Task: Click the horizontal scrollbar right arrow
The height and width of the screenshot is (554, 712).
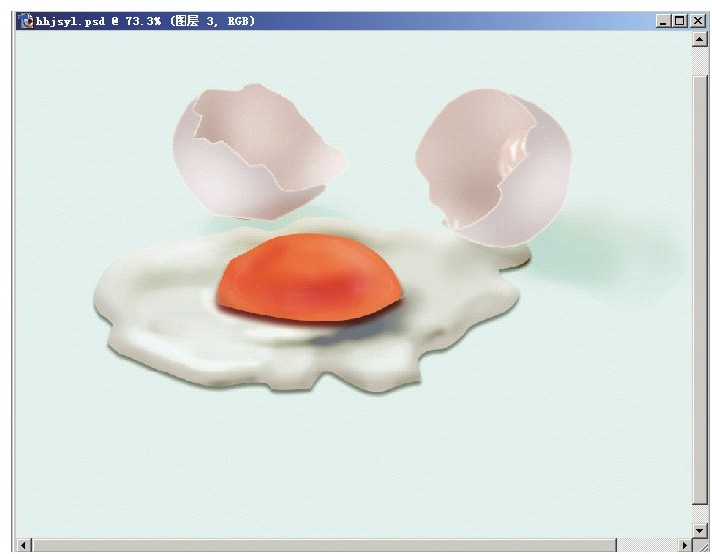Action: tap(685, 545)
